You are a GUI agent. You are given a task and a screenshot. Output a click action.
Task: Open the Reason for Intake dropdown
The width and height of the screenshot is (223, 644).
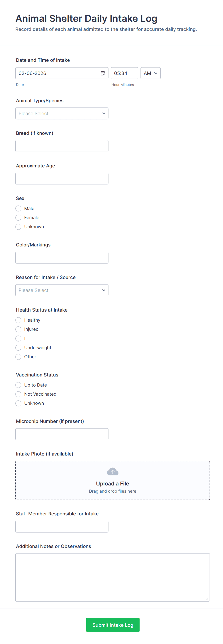click(62, 290)
